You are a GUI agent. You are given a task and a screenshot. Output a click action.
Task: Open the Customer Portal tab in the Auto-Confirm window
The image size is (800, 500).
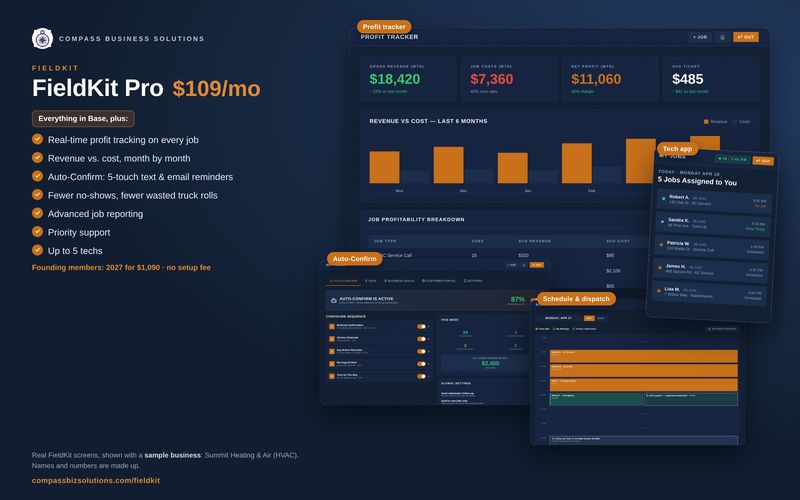(439, 281)
